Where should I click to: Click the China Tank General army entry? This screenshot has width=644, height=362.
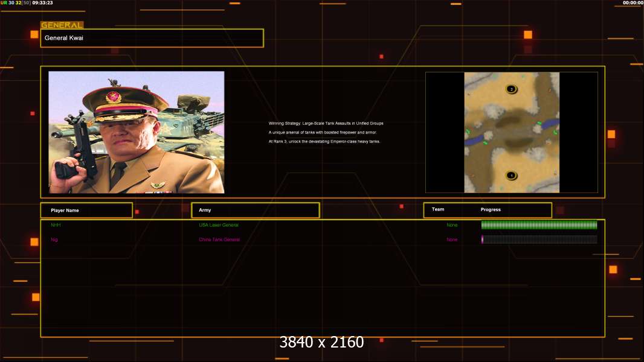[x=219, y=240]
